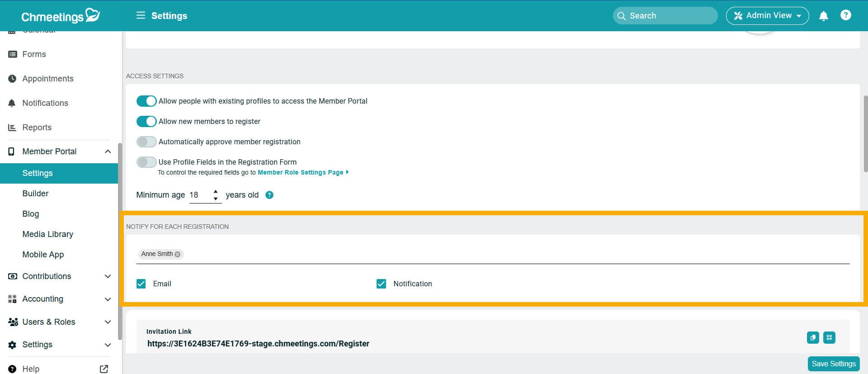
Task: Copy the invitation link
Action: click(x=813, y=337)
